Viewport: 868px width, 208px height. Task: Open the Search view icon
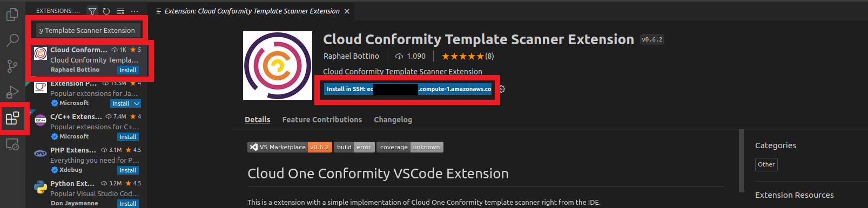pos(12,40)
